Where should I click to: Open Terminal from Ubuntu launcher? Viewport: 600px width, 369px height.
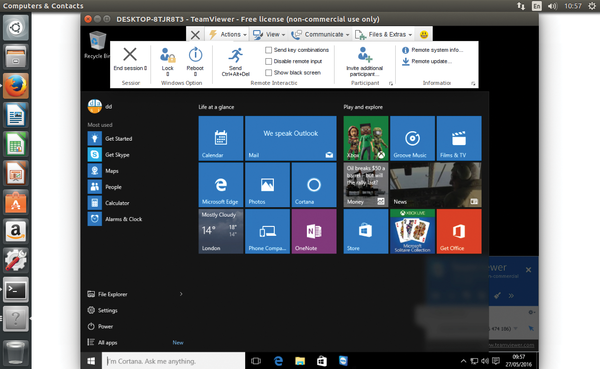click(16, 290)
